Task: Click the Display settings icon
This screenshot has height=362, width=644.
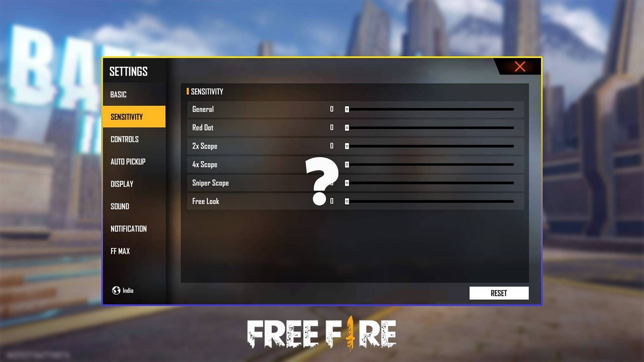Action: click(x=122, y=184)
